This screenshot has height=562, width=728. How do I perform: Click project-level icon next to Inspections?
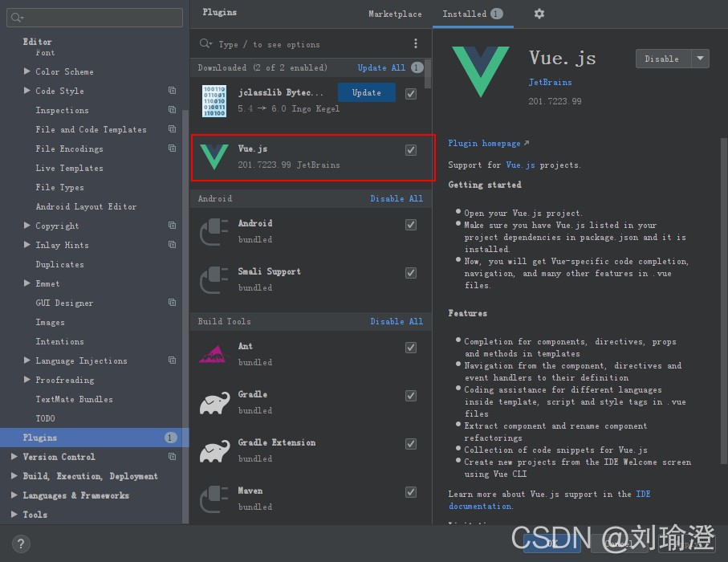173,110
